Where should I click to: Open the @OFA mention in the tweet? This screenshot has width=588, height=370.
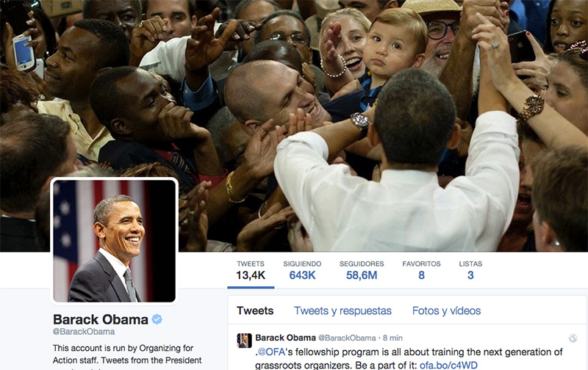pyautogui.click(x=271, y=352)
